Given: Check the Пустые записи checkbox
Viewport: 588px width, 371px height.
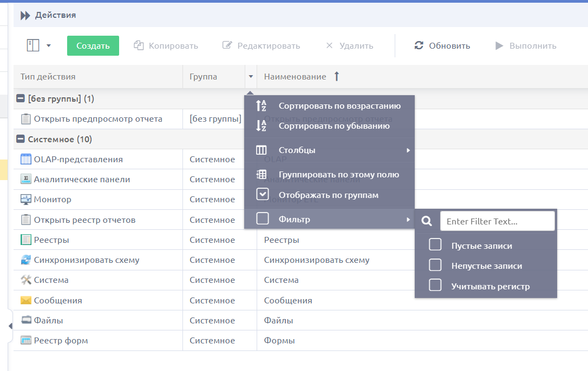Looking at the screenshot, I should pyautogui.click(x=435, y=244).
